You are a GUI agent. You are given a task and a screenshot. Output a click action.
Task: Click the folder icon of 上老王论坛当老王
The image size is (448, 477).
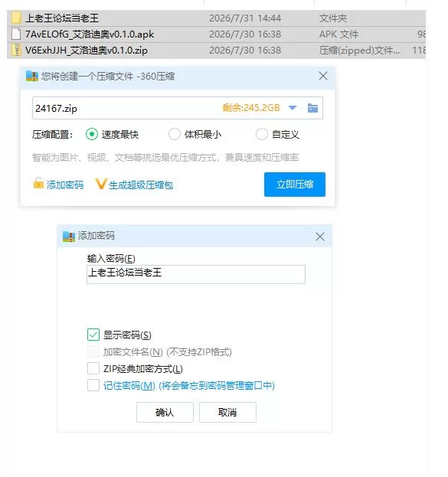tap(16, 18)
